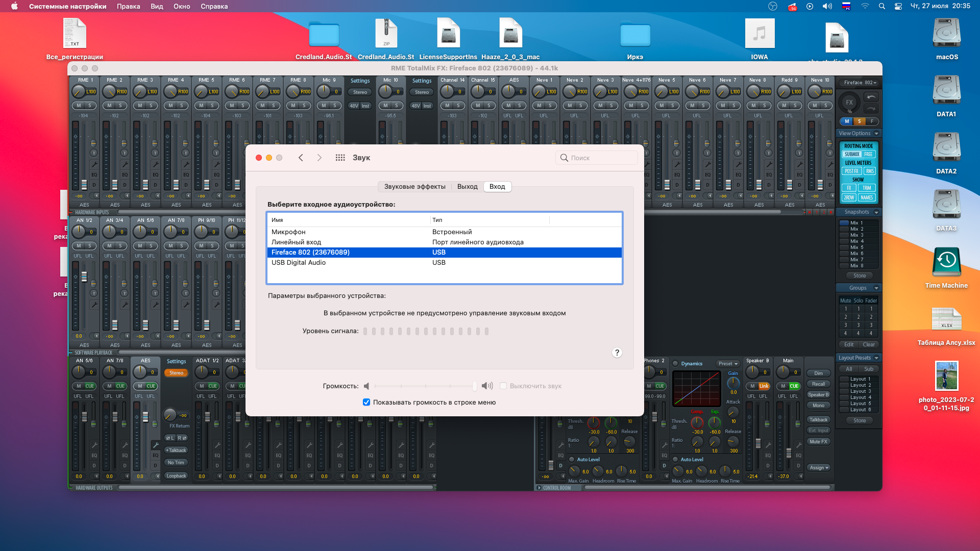Toggle global Mute M button
Image resolution: width=980 pixels, height=551 pixels.
[x=847, y=121]
